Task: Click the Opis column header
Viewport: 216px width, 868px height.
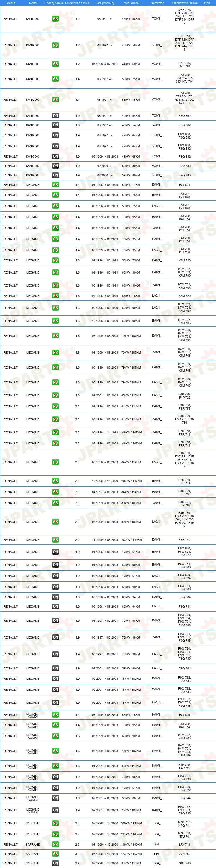Action: coord(207,3)
